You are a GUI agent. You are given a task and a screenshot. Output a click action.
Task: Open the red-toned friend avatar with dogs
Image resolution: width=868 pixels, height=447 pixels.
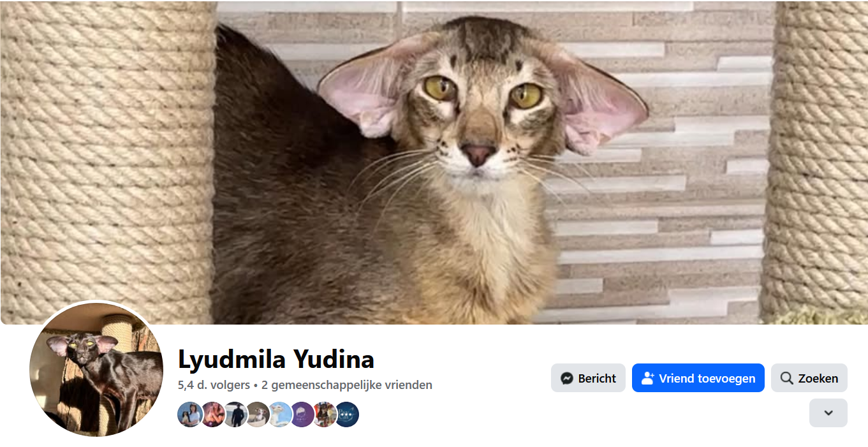325,414
